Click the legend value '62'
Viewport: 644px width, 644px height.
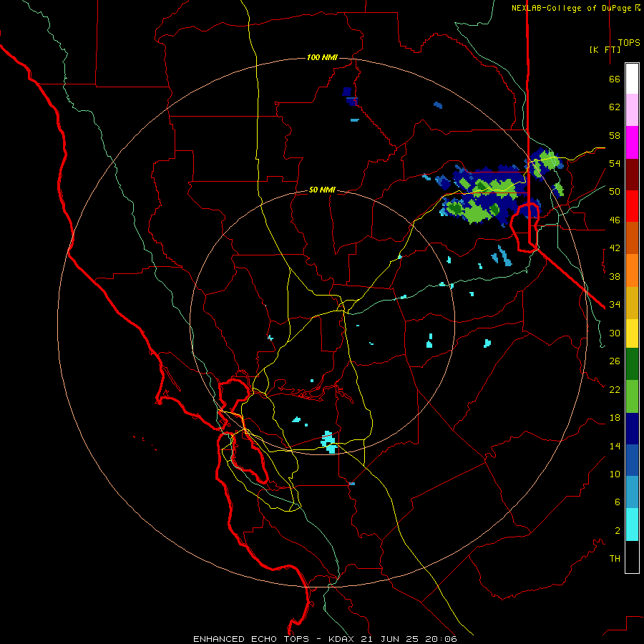pyautogui.click(x=615, y=107)
